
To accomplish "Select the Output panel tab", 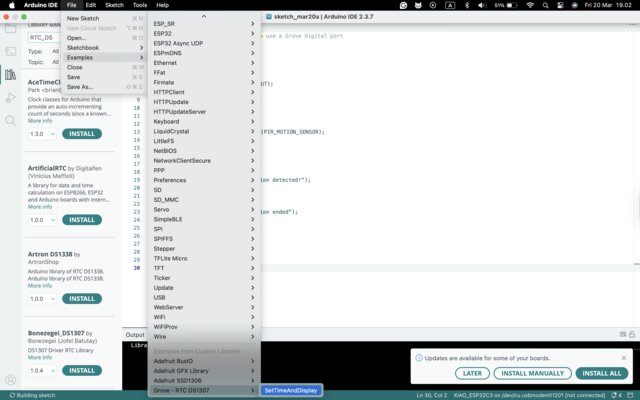I will pos(135,335).
